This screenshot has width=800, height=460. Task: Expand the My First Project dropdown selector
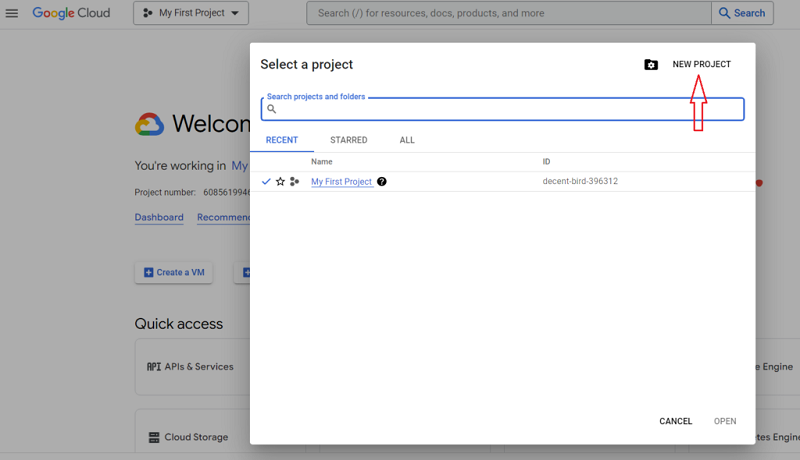191,14
